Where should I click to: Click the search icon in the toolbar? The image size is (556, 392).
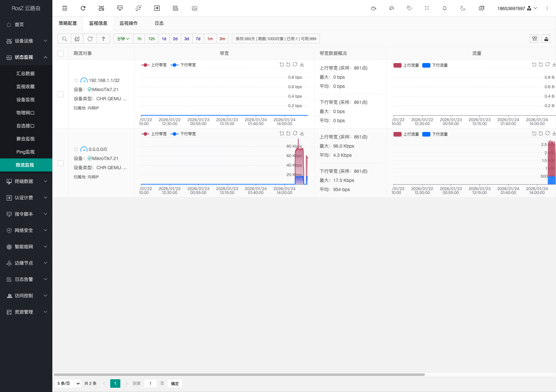tap(64, 39)
